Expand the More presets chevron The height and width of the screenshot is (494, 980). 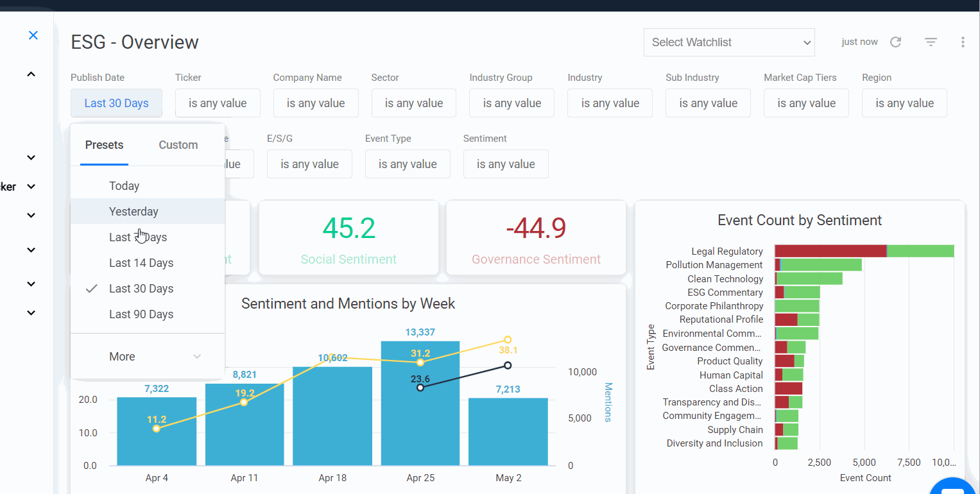(197, 357)
